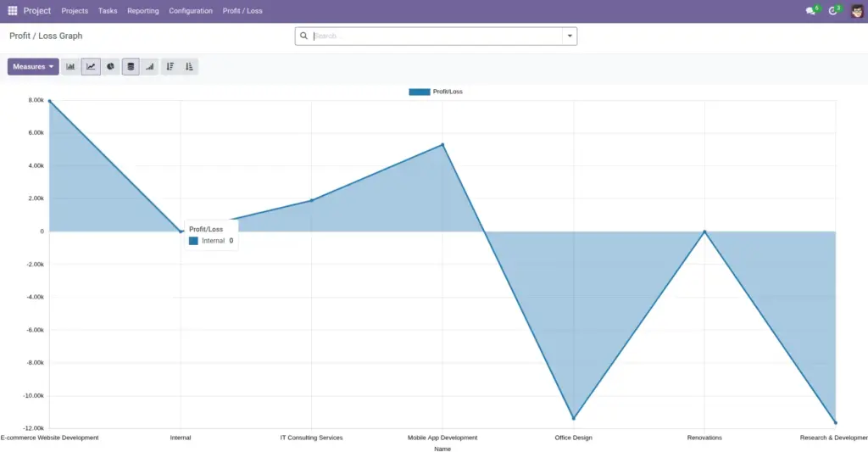
Task: Sort the graph in ascending order
Action: point(189,66)
